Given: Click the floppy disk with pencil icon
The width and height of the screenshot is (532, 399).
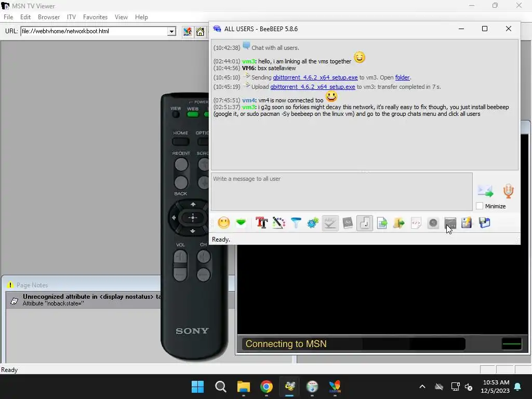Looking at the screenshot, I should [x=467, y=223].
